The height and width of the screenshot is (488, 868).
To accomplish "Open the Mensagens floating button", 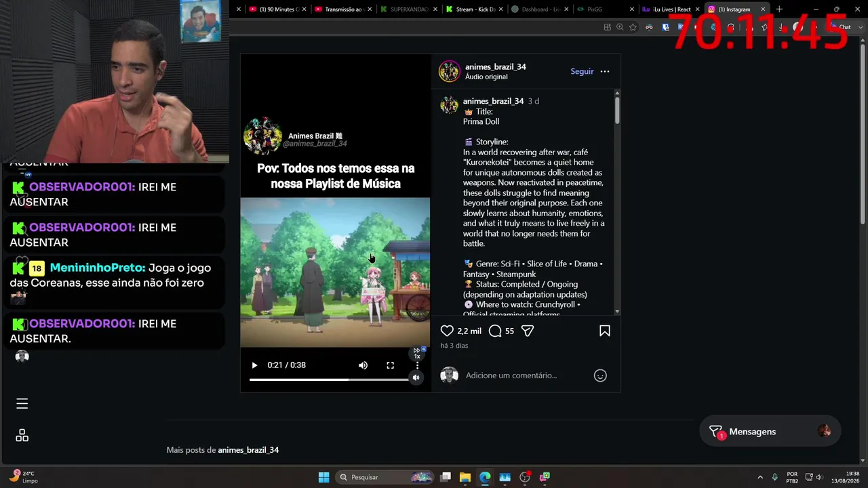I will pyautogui.click(x=770, y=432).
